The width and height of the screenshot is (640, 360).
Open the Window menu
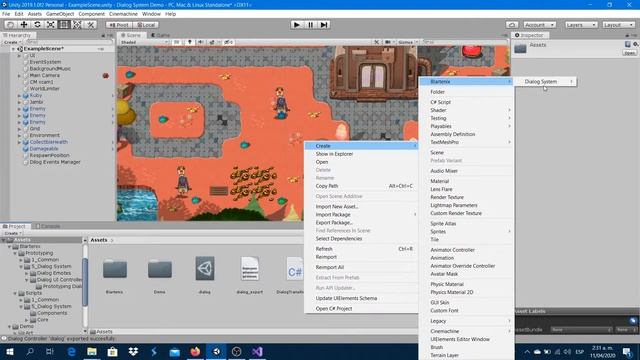tap(151, 14)
